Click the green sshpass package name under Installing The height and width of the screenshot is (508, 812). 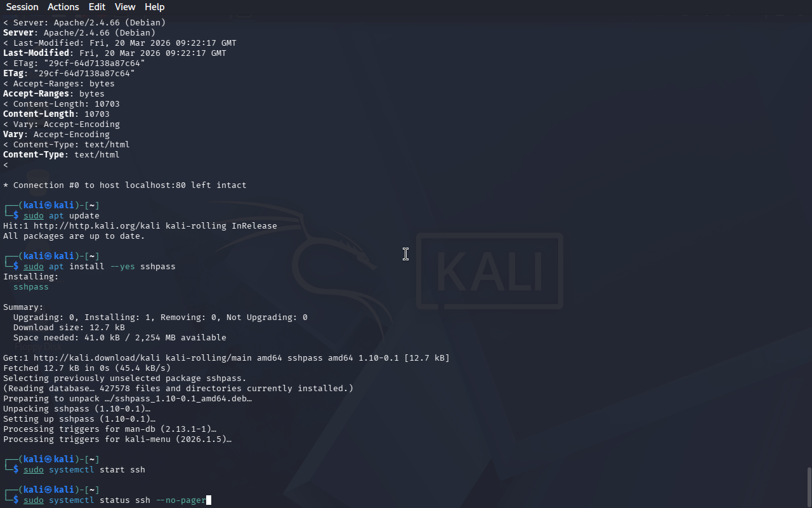[x=31, y=287]
